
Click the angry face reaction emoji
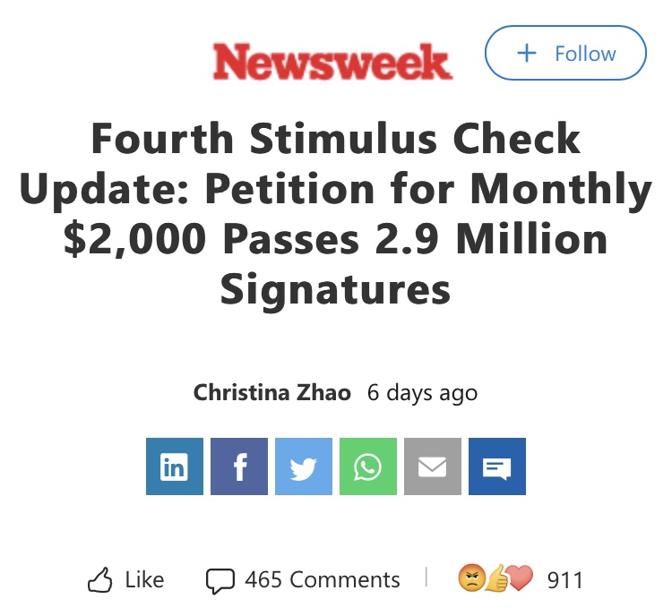(470, 579)
